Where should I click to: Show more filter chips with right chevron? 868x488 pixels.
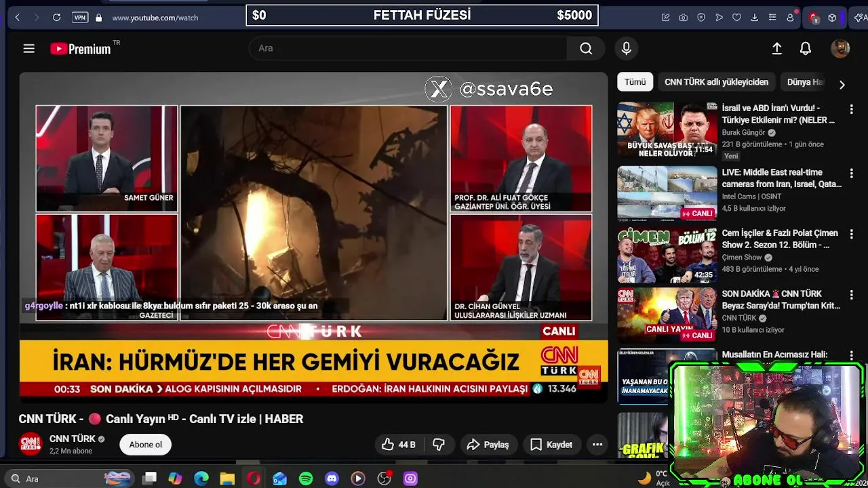[842, 85]
